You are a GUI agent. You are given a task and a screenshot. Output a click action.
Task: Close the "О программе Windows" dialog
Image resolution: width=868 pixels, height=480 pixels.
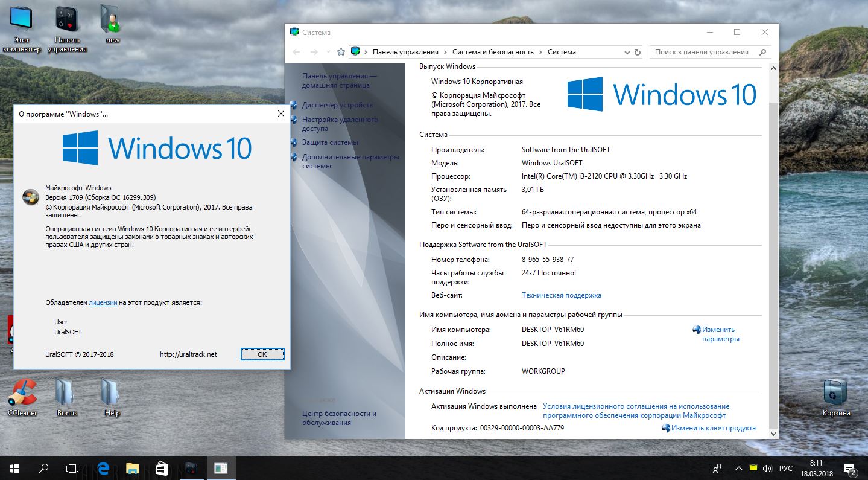coord(280,114)
